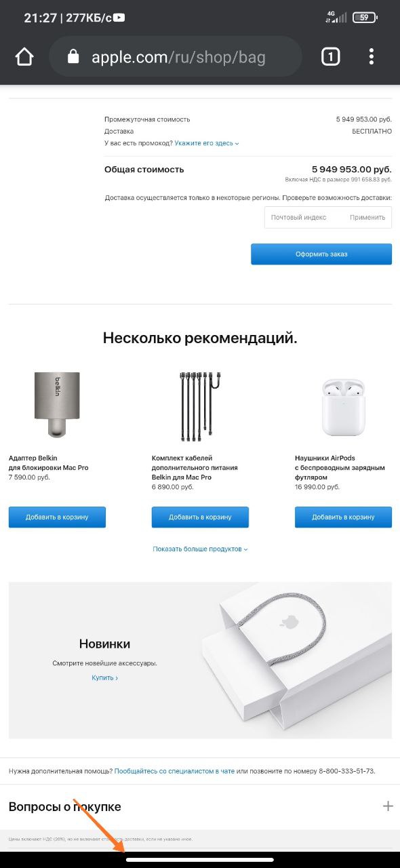Tap the Chrome home icon
This screenshot has width=400, height=868.
pos(24,57)
